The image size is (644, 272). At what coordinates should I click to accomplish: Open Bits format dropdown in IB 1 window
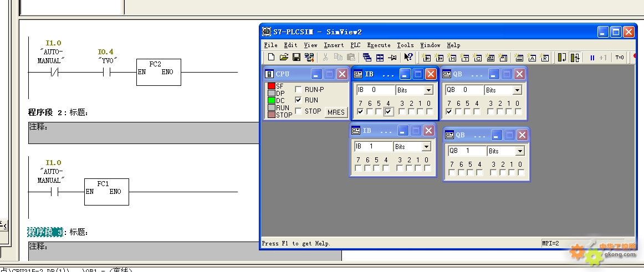426,146
